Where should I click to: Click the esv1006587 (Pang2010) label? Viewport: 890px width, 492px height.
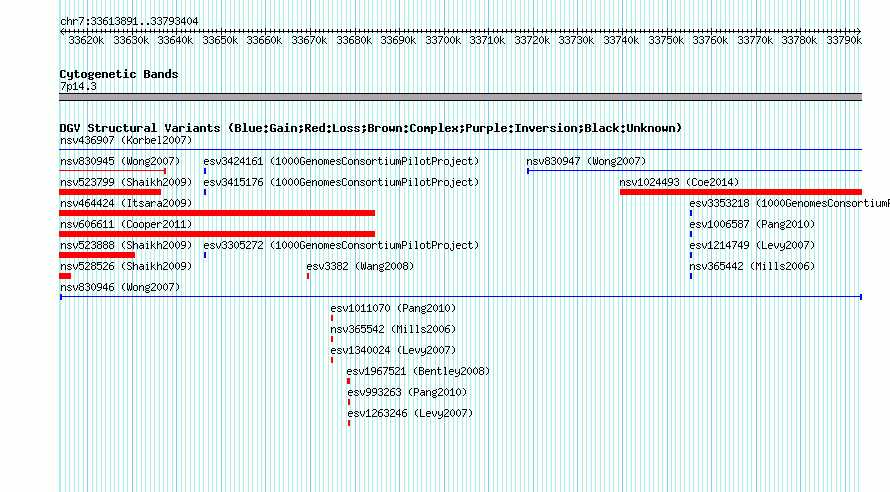752,224
